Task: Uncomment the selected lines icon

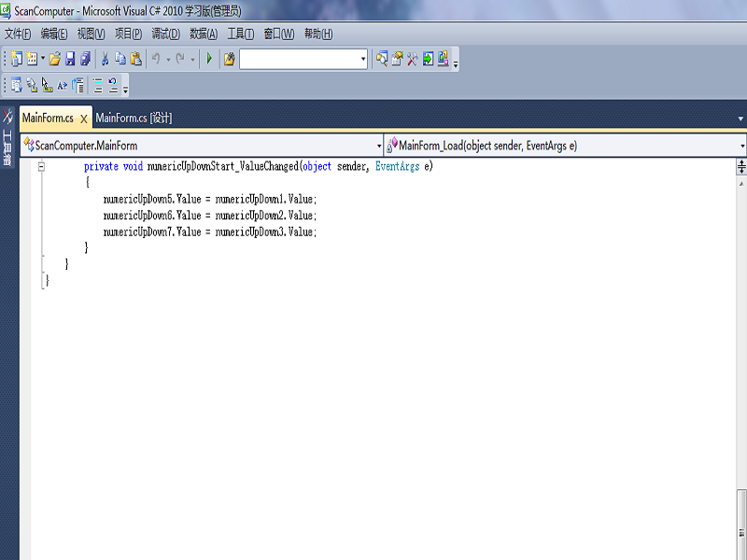Action: coord(113,86)
